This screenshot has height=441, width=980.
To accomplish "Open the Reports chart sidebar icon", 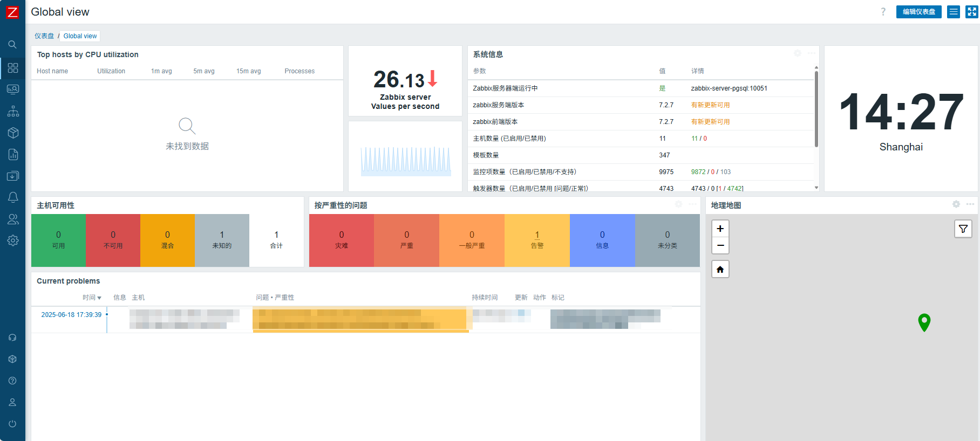I will coord(13,154).
